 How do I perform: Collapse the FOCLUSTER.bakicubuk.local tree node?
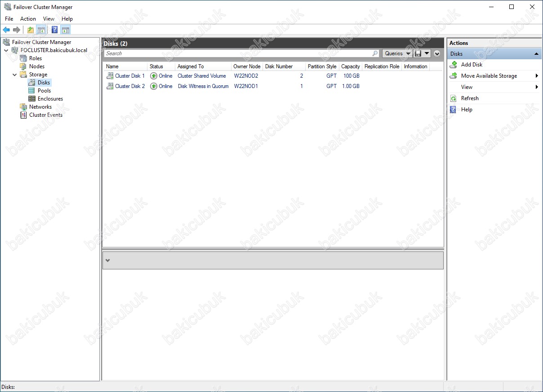pos(6,50)
